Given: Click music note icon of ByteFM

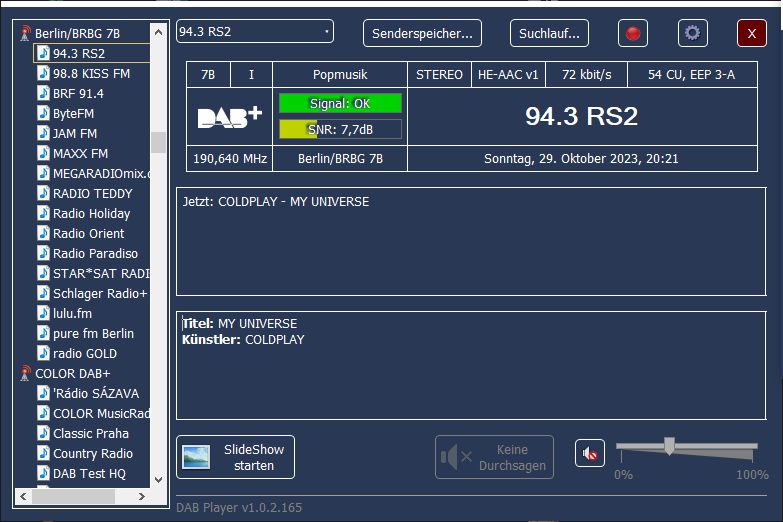Looking at the screenshot, I should pos(43,113).
